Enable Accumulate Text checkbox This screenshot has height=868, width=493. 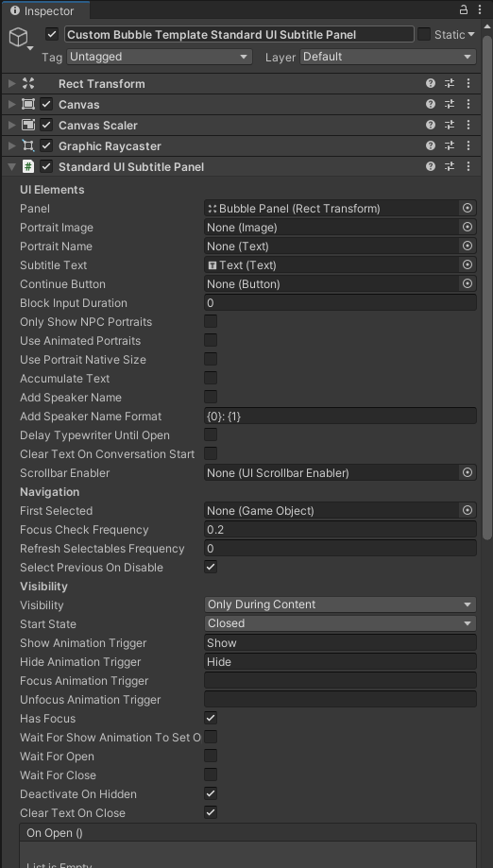coord(211,378)
